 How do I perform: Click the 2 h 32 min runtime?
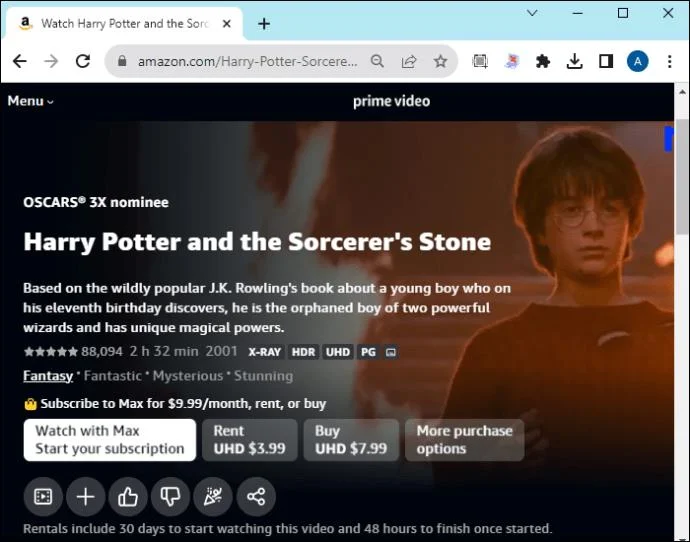(164, 352)
